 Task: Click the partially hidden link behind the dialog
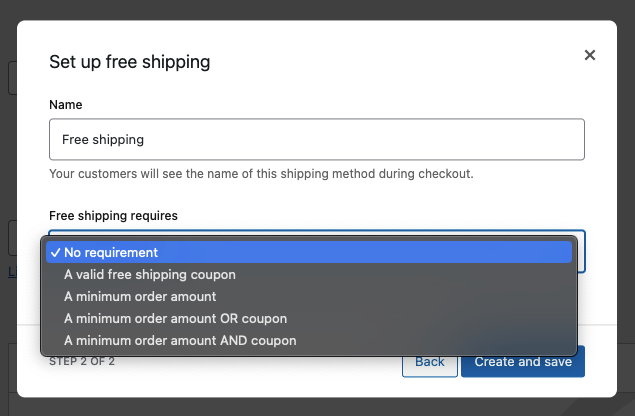12,271
